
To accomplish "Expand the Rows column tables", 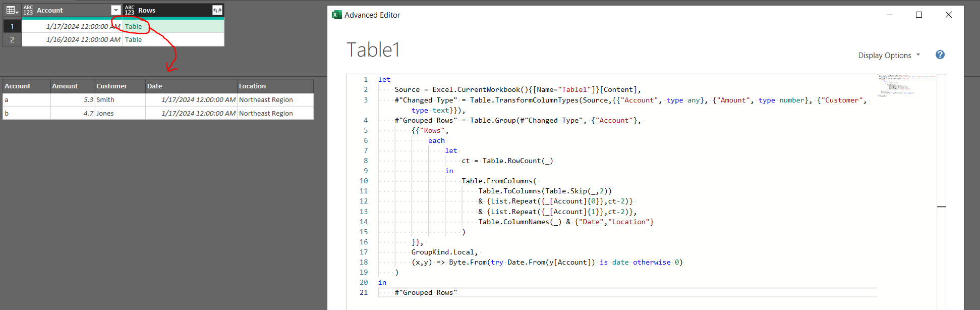I will click(x=217, y=10).
